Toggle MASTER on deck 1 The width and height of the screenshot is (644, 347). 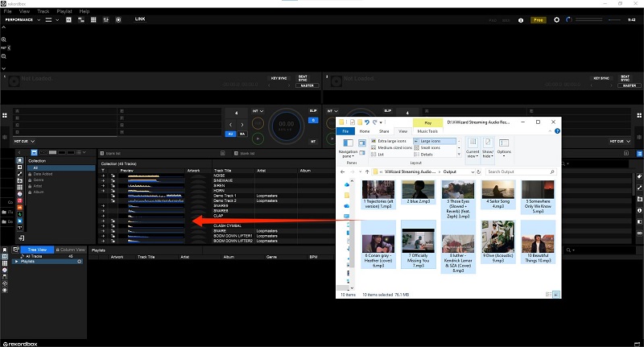(308, 85)
